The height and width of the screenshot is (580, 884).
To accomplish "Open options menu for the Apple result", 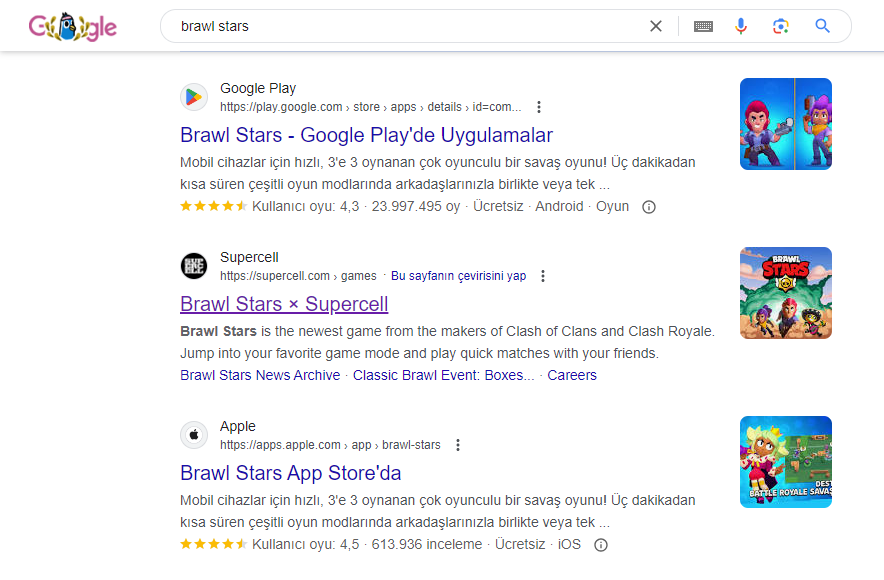I will tap(457, 444).
